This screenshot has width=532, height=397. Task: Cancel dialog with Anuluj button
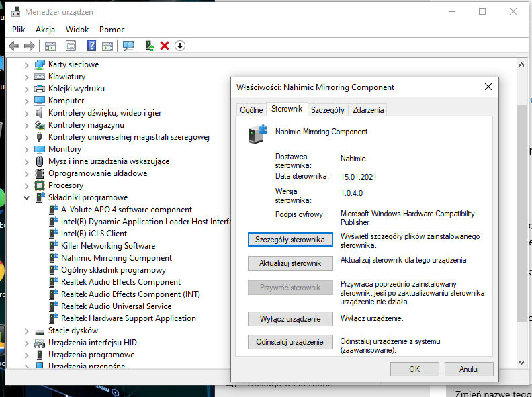469,369
